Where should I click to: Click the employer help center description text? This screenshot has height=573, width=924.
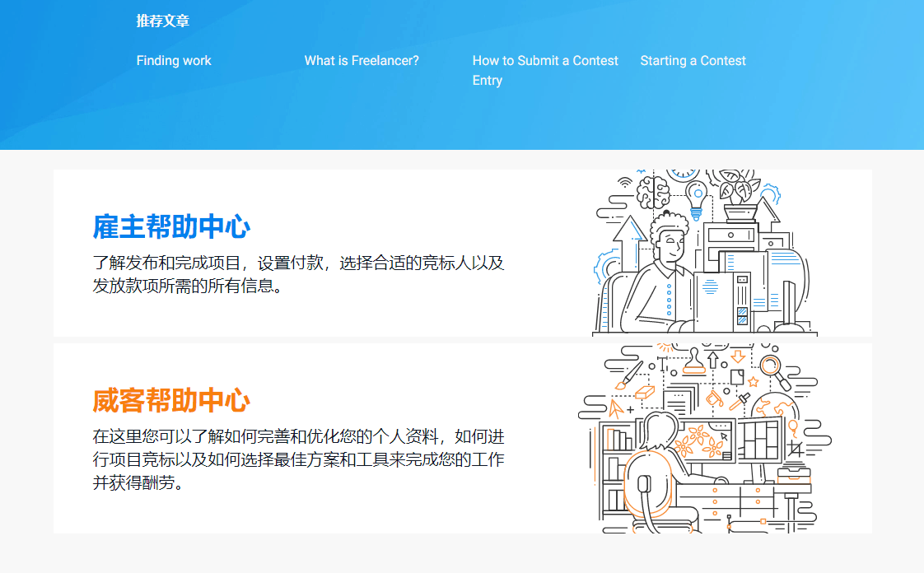[297, 275]
